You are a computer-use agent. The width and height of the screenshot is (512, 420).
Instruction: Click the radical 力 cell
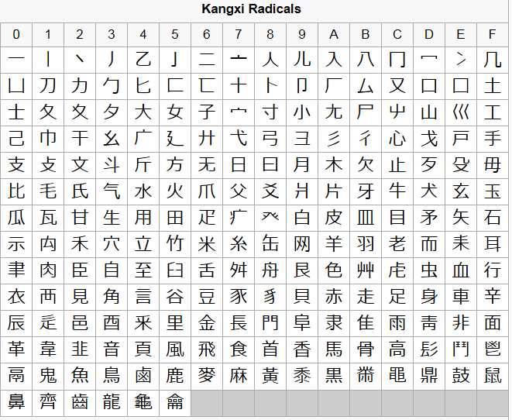(80, 86)
